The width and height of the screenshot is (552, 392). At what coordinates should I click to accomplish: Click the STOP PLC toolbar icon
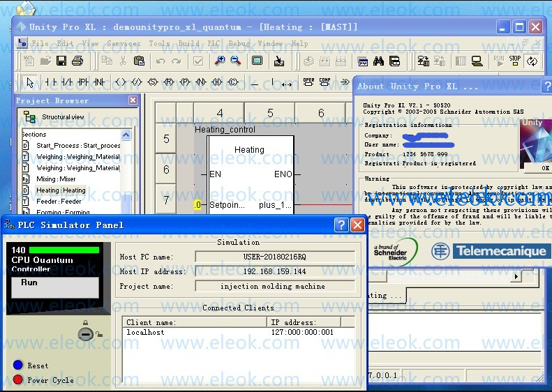(515, 61)
